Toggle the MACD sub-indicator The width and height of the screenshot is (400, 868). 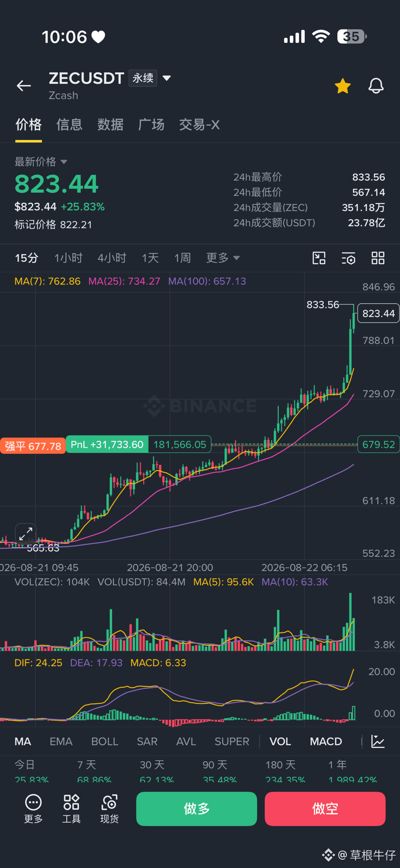pos(326,742)
